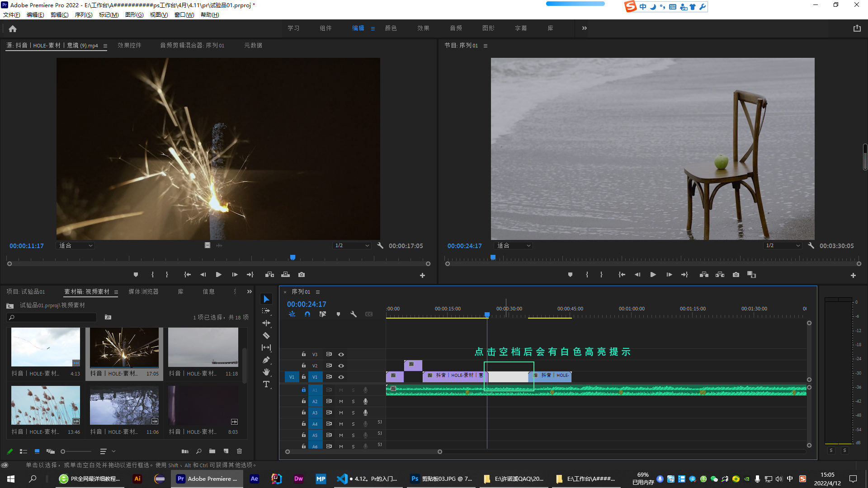Viewport: 868px width, 488px height.
Task: Click timeline horizontal zoom scrollbar
Action: [x=363, y=451]
